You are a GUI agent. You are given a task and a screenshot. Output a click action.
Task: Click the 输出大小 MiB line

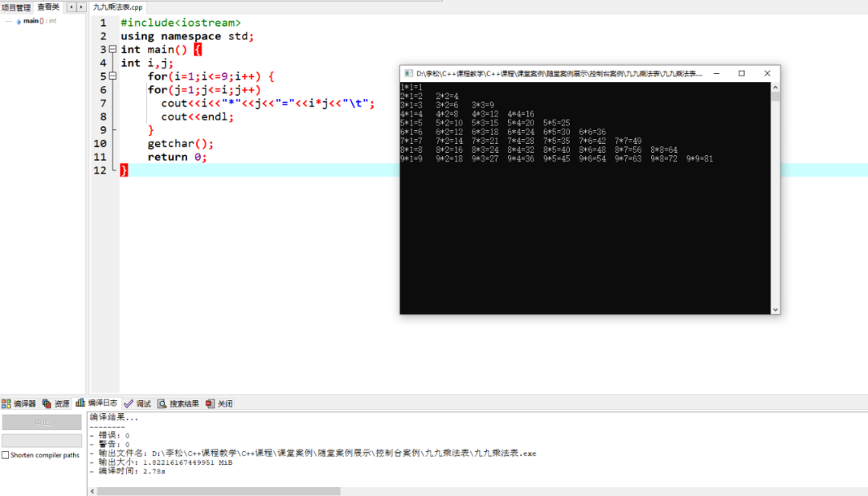(x=162, y=462)
